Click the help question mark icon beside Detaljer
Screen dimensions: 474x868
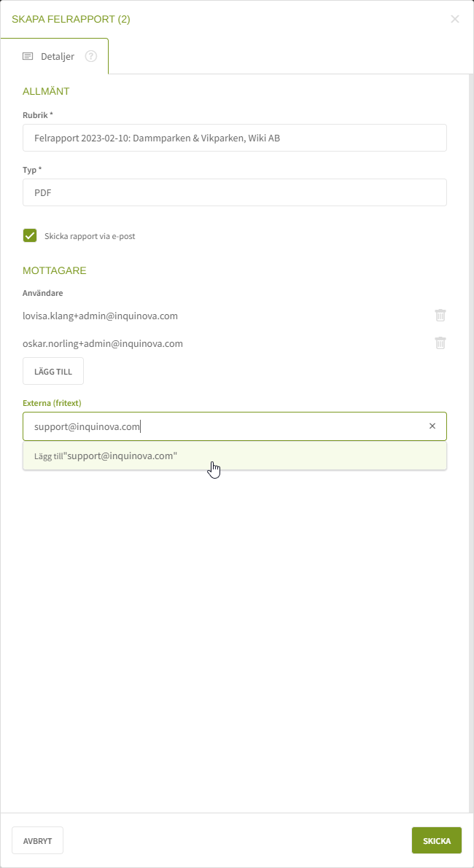91,56
